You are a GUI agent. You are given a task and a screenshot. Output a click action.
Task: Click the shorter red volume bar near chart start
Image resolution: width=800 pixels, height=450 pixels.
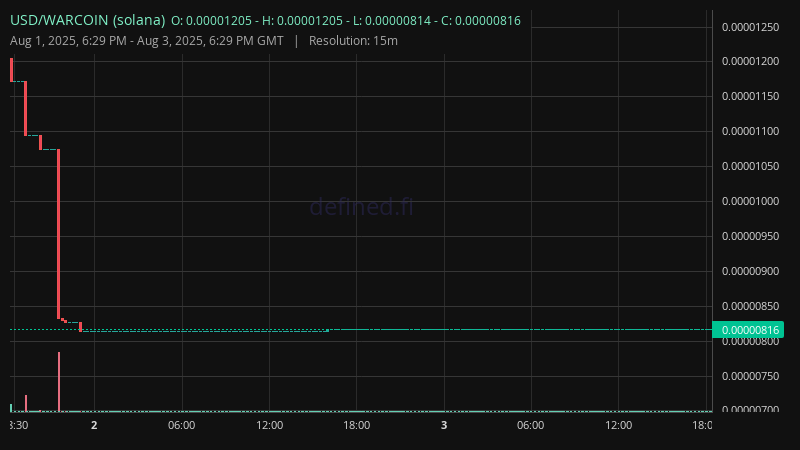click(26, 403)
